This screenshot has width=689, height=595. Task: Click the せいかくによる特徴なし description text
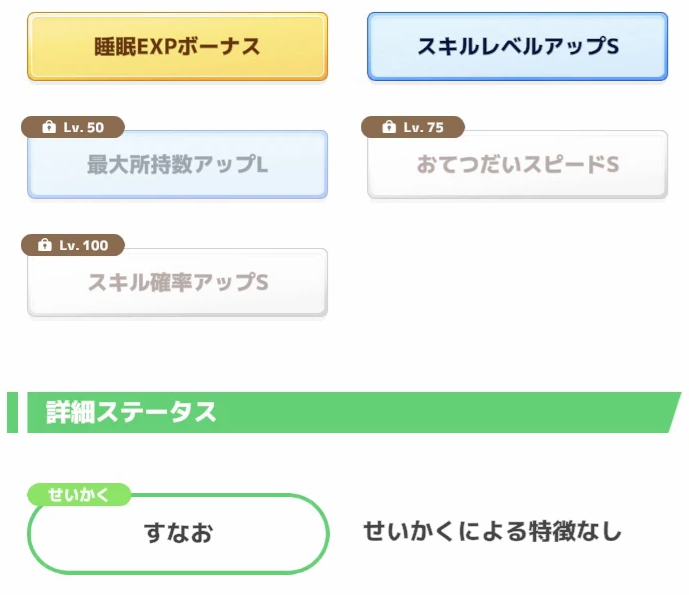point(493,531)
